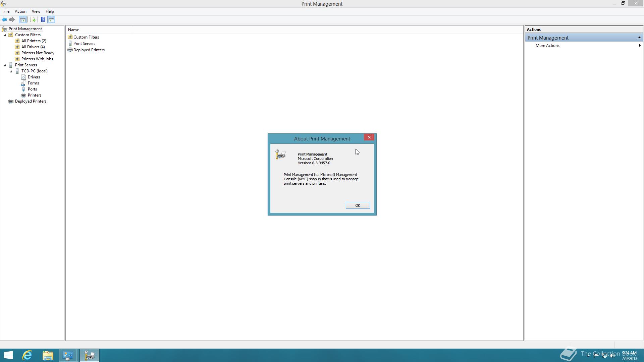Image resolution: width=644 pixels, height=362 pixels.
Task: Click the network icon in system tray
Action: point(604,356)
